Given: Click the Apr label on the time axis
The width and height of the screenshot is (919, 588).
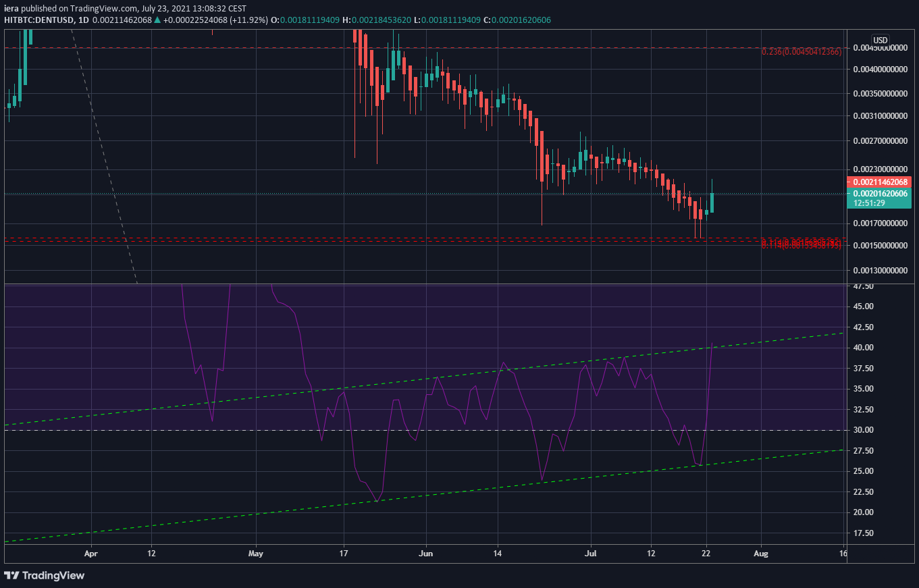Looking at the screenshot, I should click(x=91, y=554).
